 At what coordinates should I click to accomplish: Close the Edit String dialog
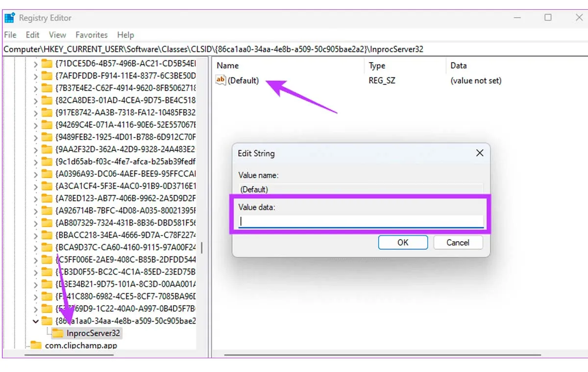(x=480, y=153)
